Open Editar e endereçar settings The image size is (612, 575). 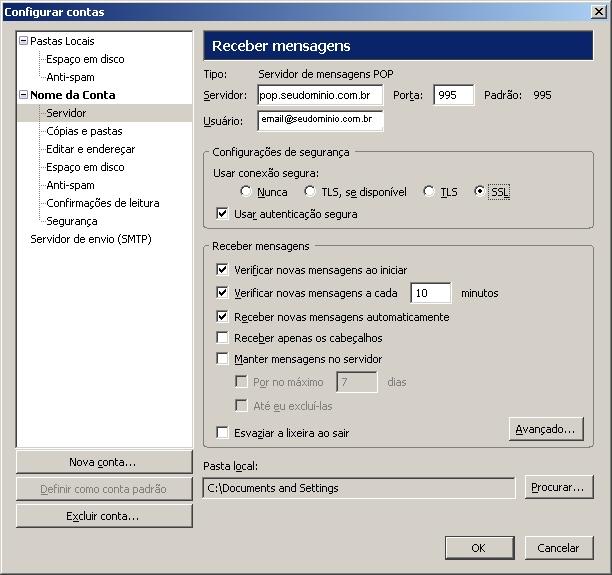[x=91, y=149]
